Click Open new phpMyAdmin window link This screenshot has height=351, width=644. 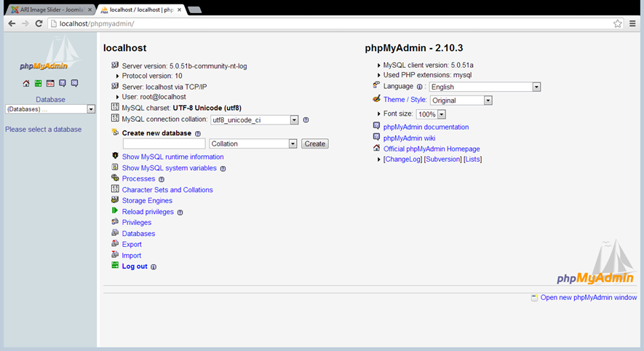click(589, 298)
